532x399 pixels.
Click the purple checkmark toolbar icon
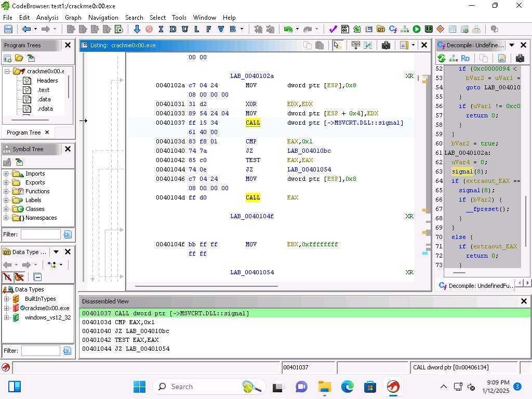click(333, 30)
